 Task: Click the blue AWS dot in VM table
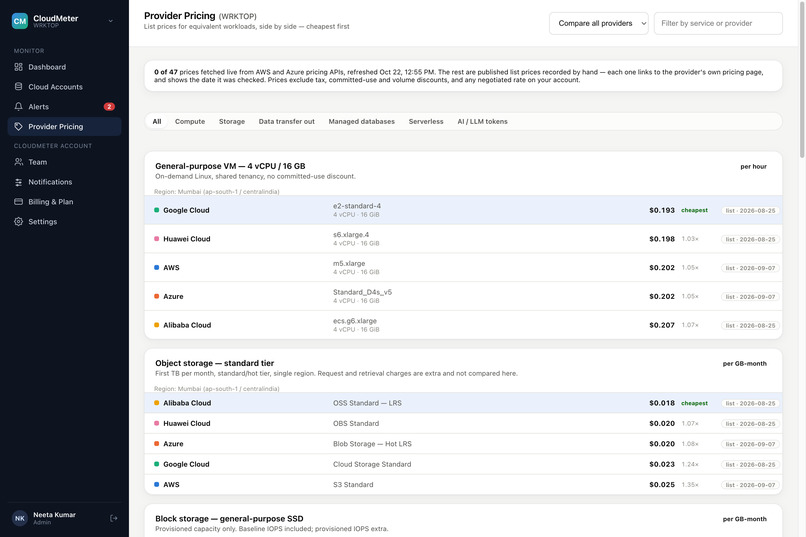pos(157,267)
